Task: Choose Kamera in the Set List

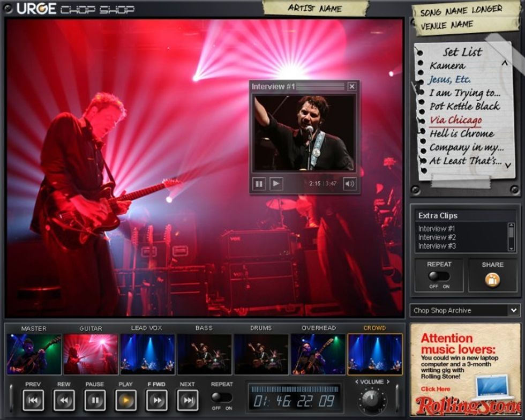Action: pos(447,66)
